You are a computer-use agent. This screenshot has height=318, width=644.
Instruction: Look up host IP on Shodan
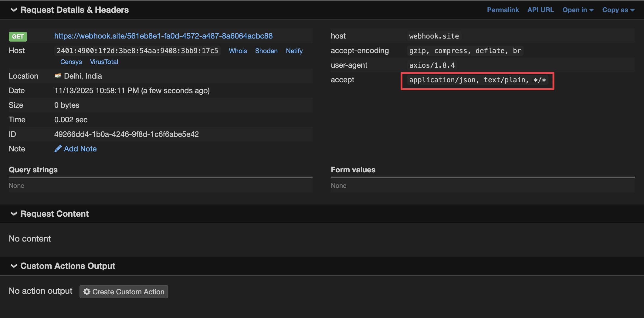point(266,51)
